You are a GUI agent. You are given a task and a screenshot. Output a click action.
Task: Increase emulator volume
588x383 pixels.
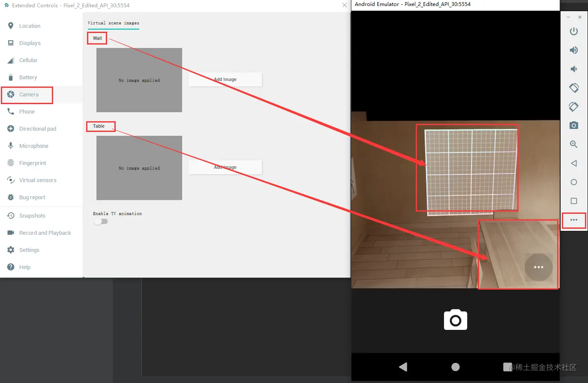click(x=573, y=50)
